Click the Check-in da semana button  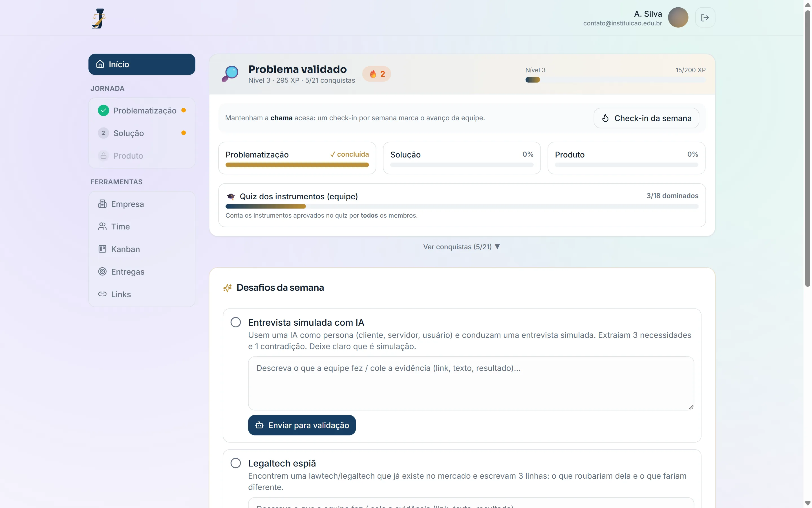(646, 118)
